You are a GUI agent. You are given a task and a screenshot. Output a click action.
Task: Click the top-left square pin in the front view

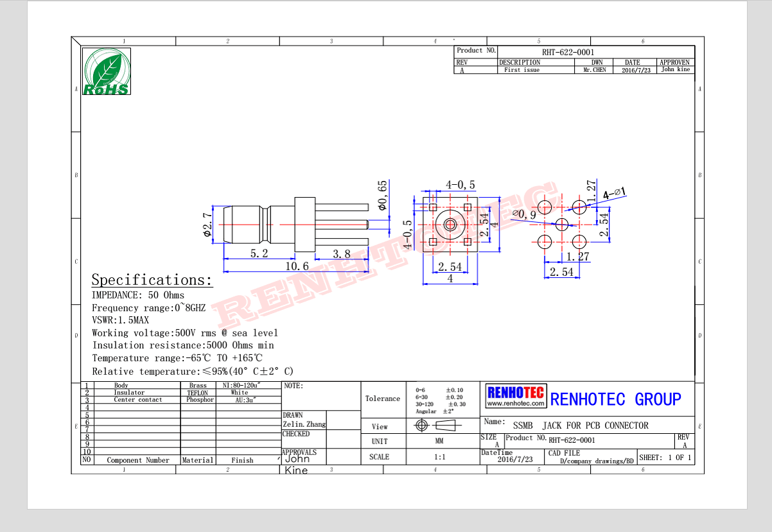click(433, 207)
